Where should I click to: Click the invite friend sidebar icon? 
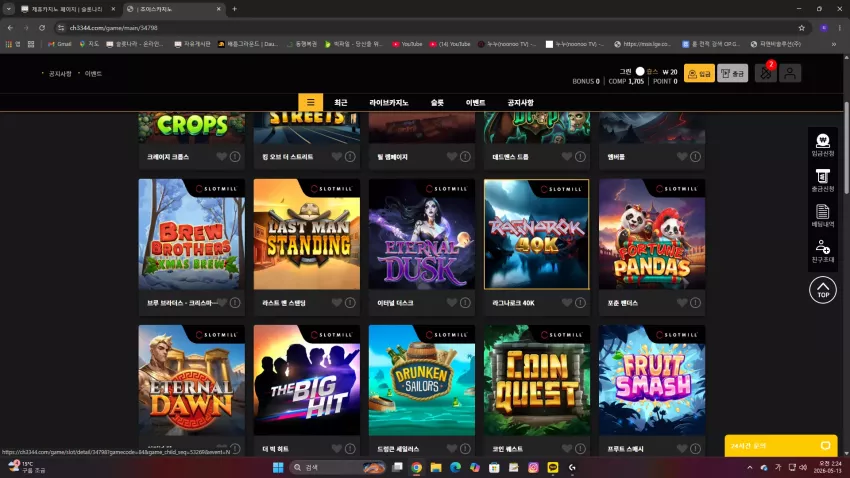pyautogui.click(x=822, y=251)
